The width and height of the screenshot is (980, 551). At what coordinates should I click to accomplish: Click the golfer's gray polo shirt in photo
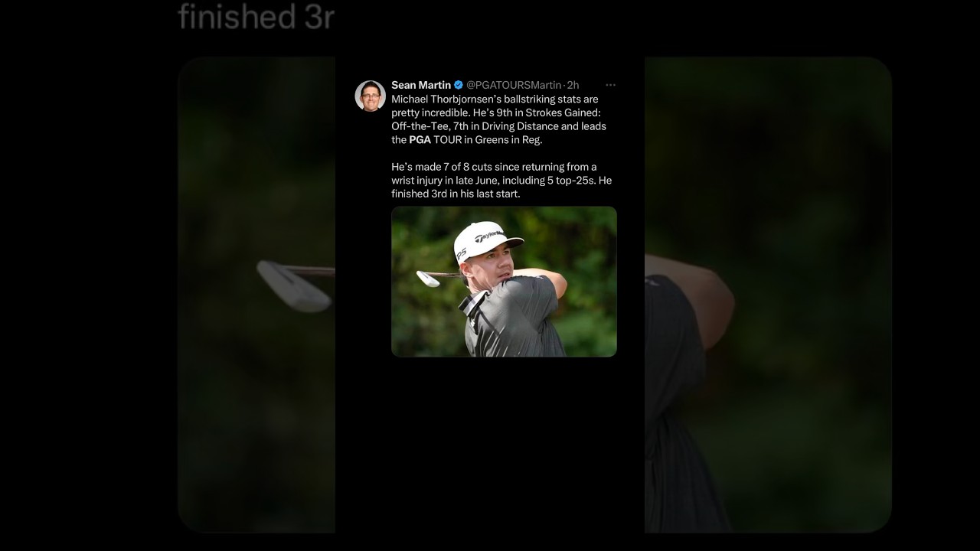click(x=513, y=321)
